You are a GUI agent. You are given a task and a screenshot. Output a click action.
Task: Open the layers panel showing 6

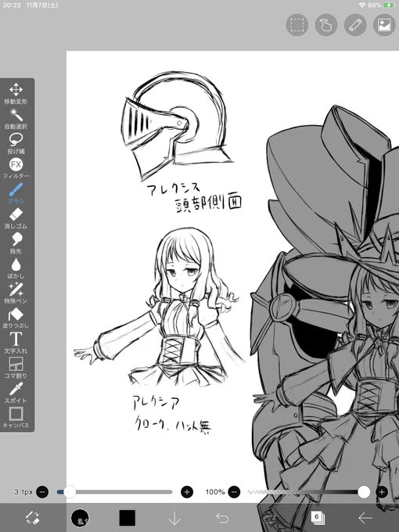318,518
